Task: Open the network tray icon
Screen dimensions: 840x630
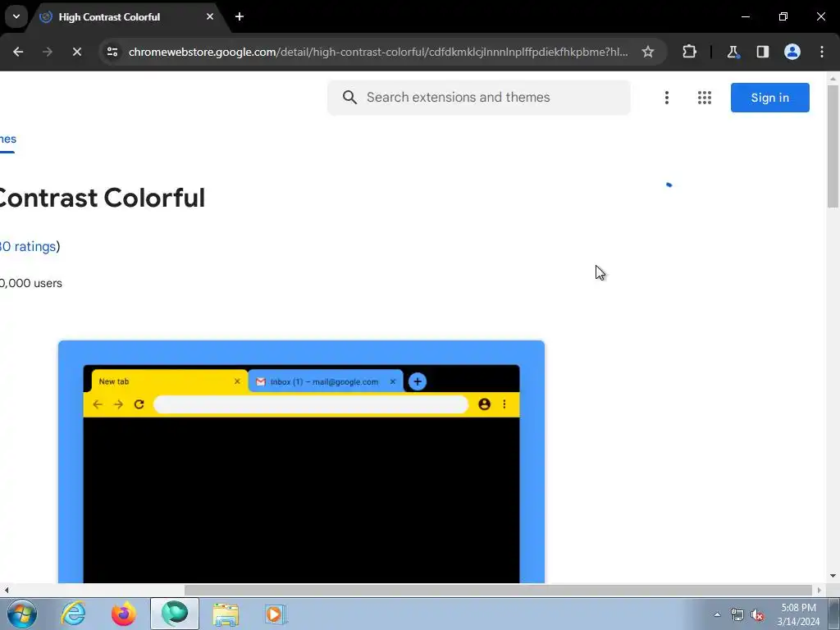Action: tap(737, 614)
